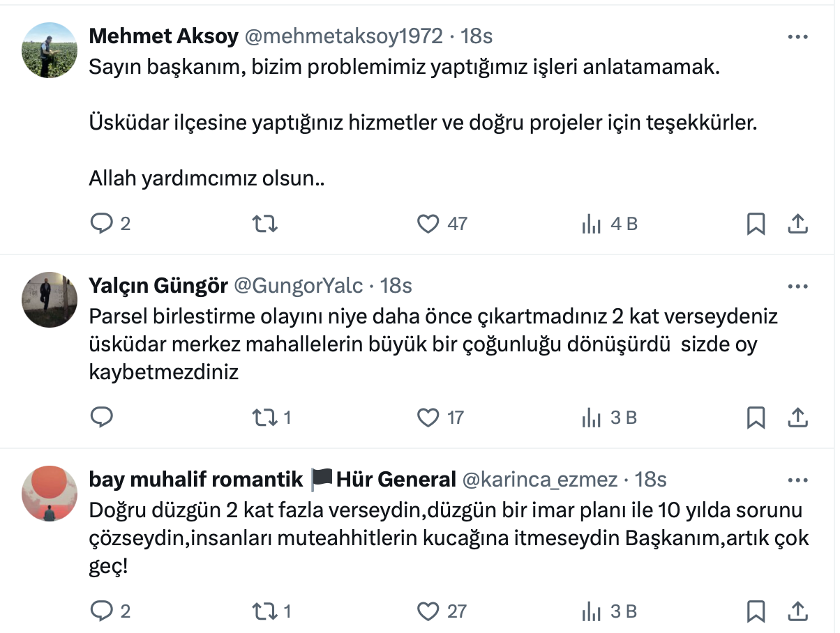The image size is (840, 633).
Task: Reply to bay muhalif romantik's tweet
Action: [x=102, y=611]
